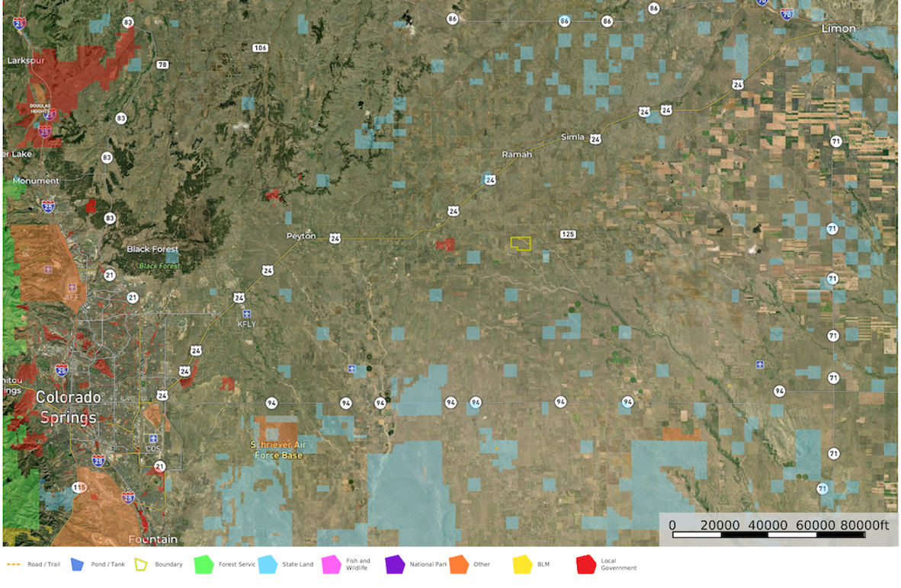Select the pink Fish and Wildlife swatch

coord(331,564)
